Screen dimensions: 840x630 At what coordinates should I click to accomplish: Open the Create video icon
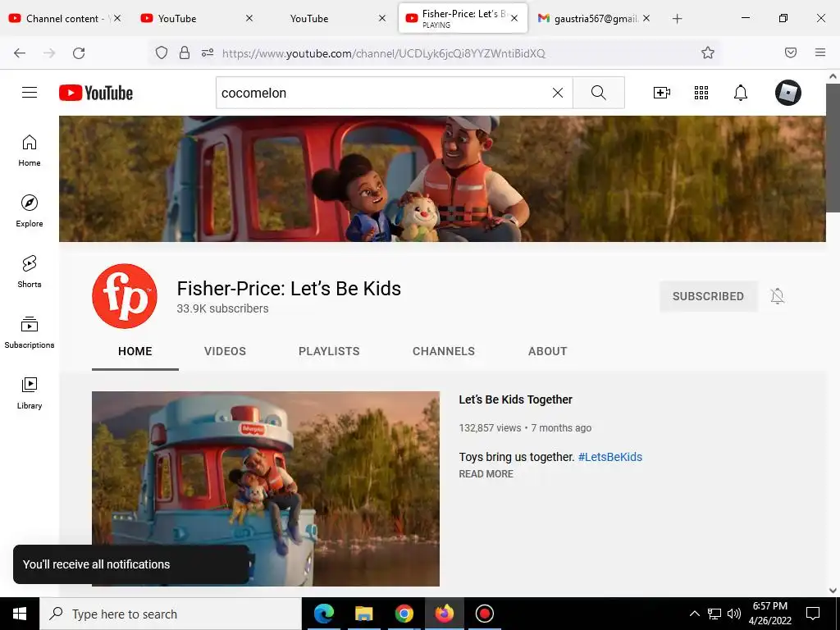[x=662, y=93]
